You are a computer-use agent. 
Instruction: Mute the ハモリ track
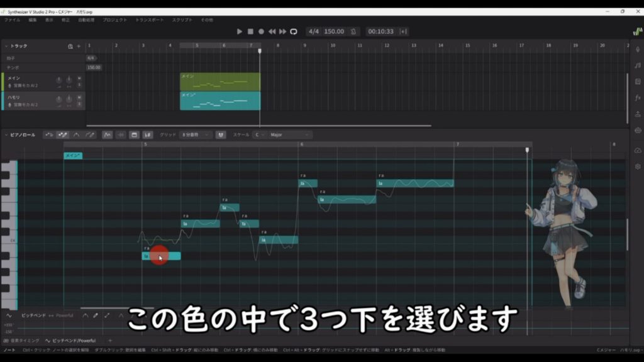(79, 97)
